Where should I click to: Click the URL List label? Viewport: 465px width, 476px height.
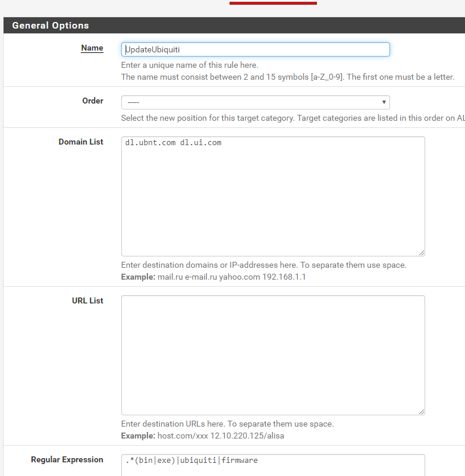pyautogui.click(x=87, y=300)
